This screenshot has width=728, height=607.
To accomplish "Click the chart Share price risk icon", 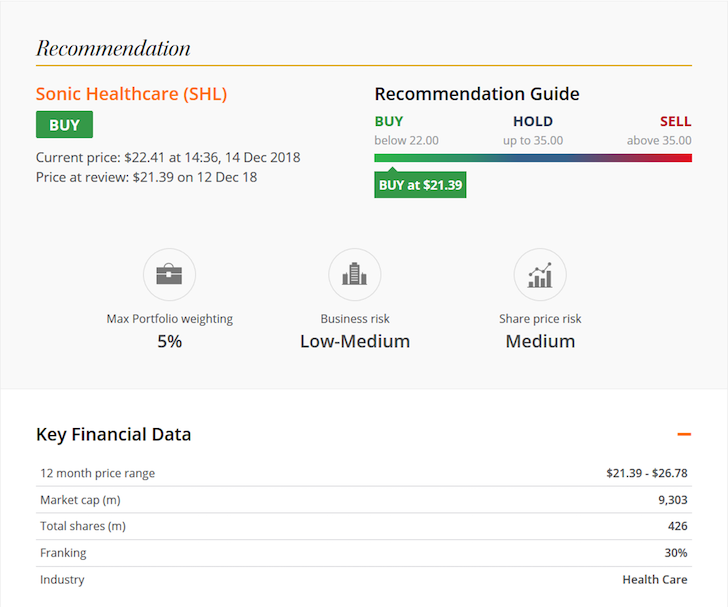I will click(x=540, y=274).
